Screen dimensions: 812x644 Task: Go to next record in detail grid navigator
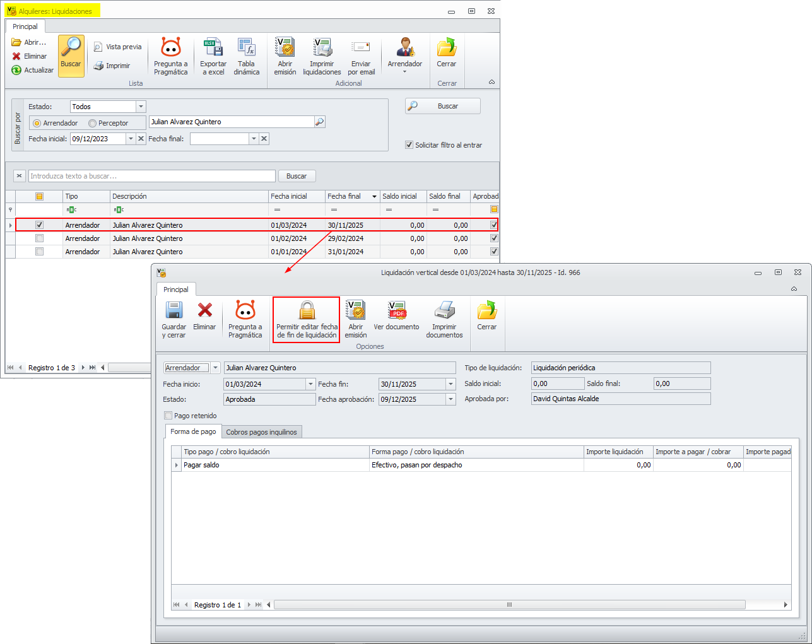click(x=249, y=605)
